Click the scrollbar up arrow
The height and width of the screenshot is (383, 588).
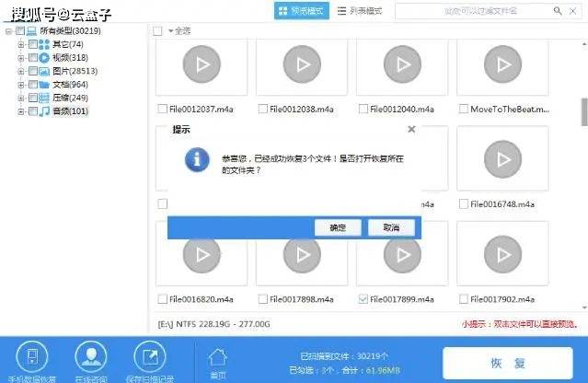click(584, 44)
